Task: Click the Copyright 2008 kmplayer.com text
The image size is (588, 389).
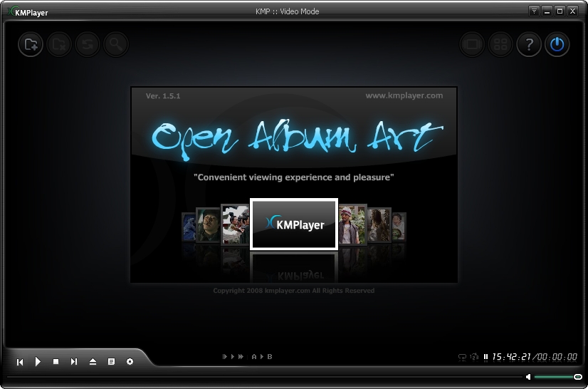Action: click(x=293, y=291)
